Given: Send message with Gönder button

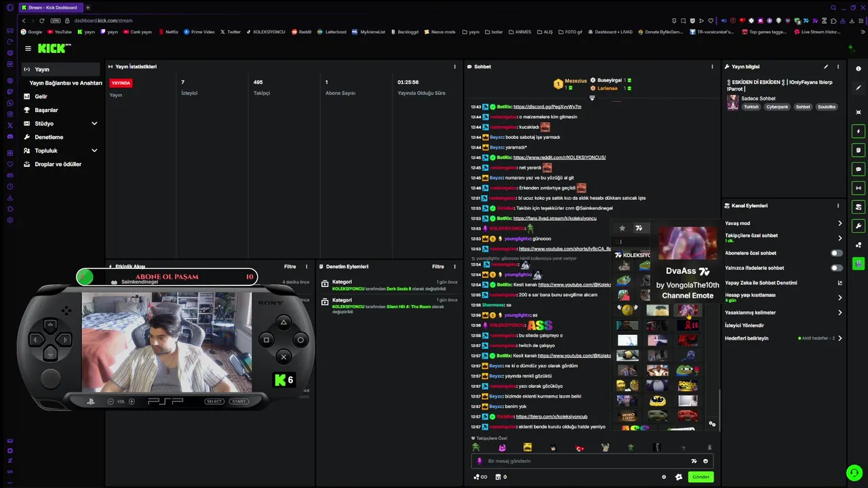Looking at the screenshot, I should [x=701, y=476].
